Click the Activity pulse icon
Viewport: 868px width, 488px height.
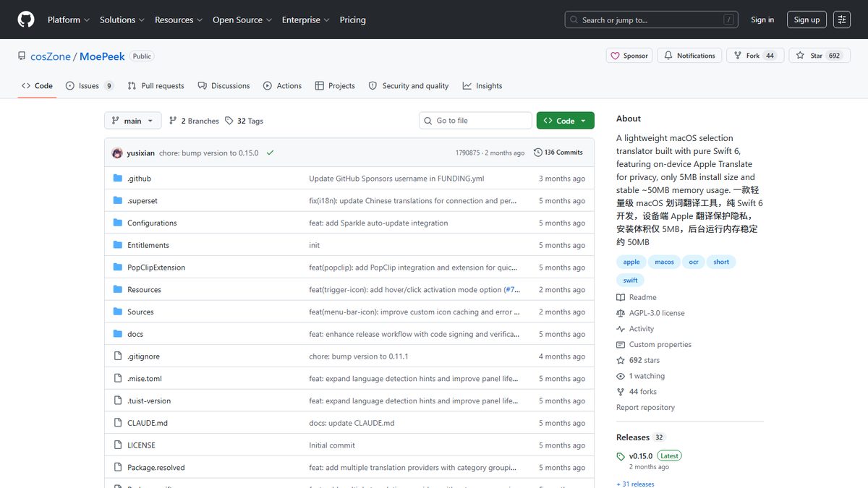[621, 329]
